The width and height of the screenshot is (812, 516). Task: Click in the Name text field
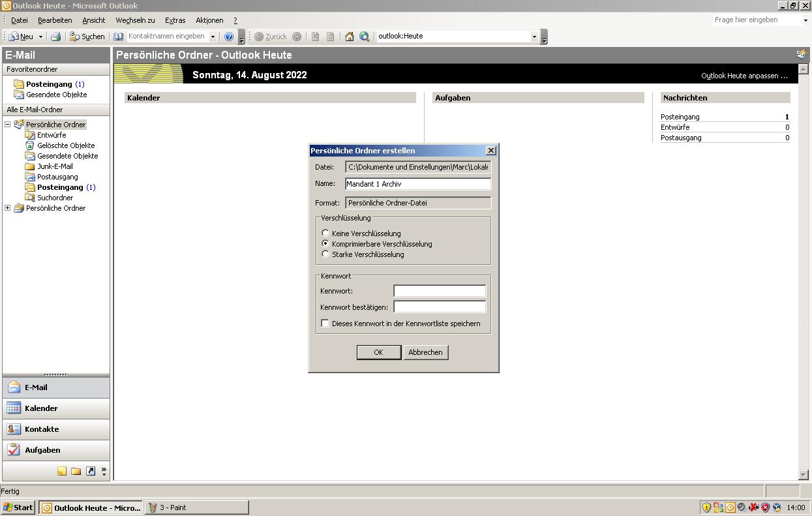(x=418, y=184)
